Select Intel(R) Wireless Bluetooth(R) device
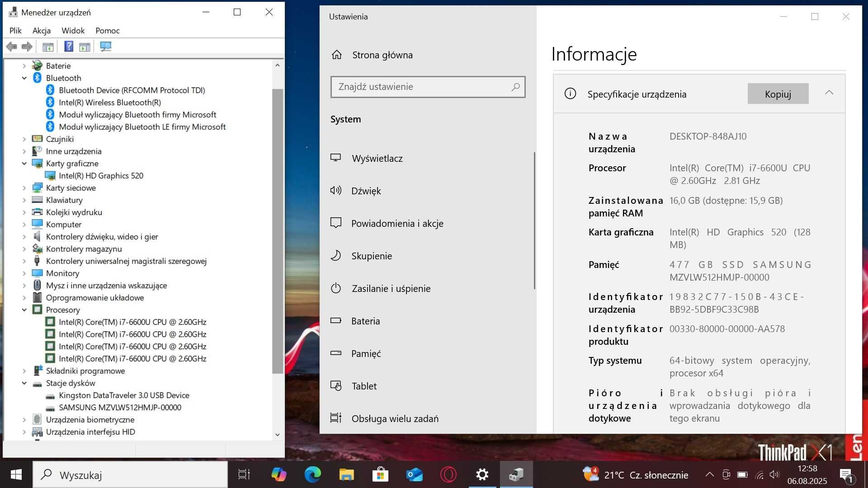Image resolution: width=868 pixels, height=488 pixels. click(110, 103)
